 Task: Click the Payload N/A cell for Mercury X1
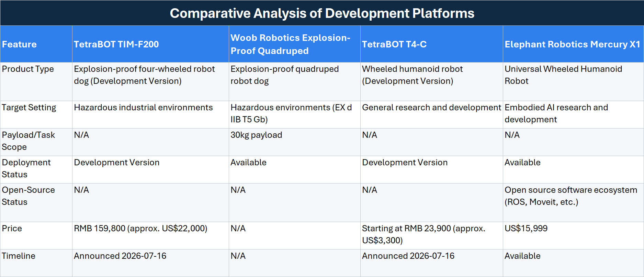[x=573, y=142]
